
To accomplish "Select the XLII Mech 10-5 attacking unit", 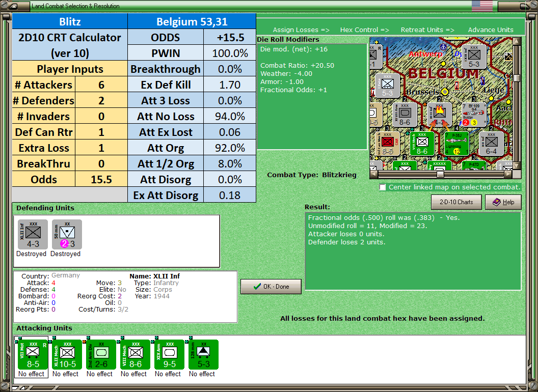I will click(x=67, y=355).
